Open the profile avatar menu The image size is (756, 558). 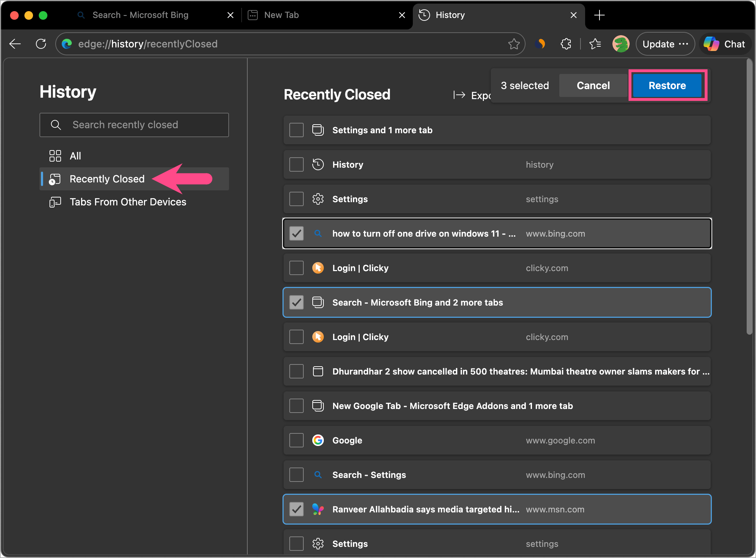[621, 44]
